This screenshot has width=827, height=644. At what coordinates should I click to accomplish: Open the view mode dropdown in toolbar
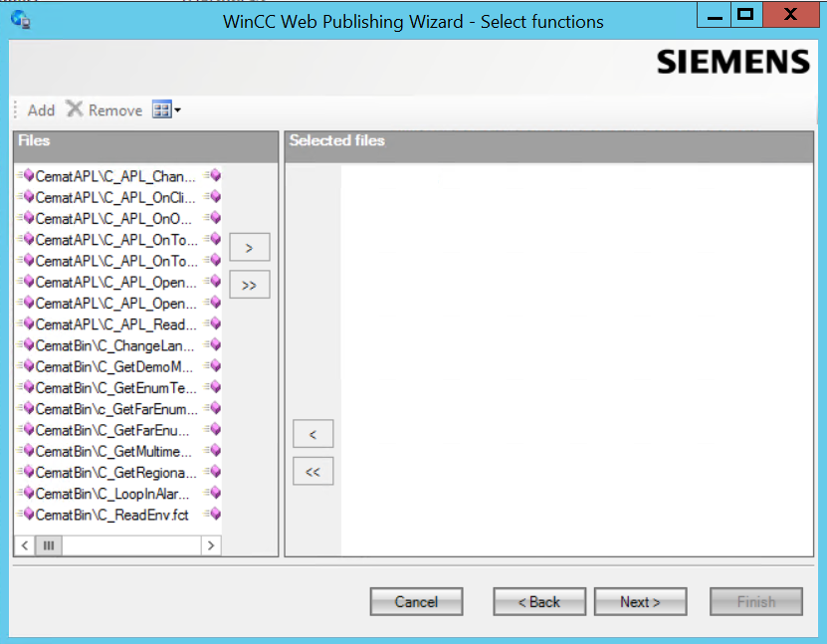pos(166,109)
